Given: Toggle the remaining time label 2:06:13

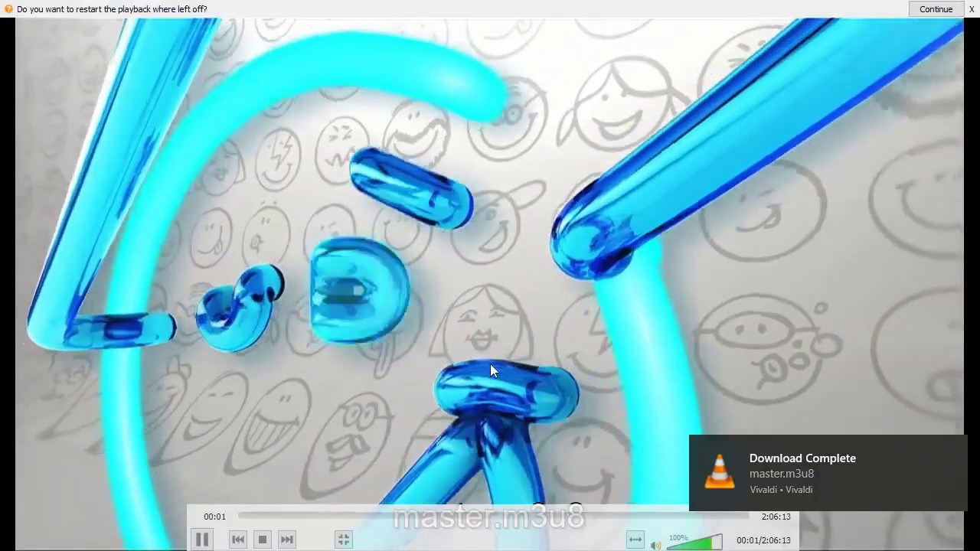Looking at the screenshot, I should 776,517.
